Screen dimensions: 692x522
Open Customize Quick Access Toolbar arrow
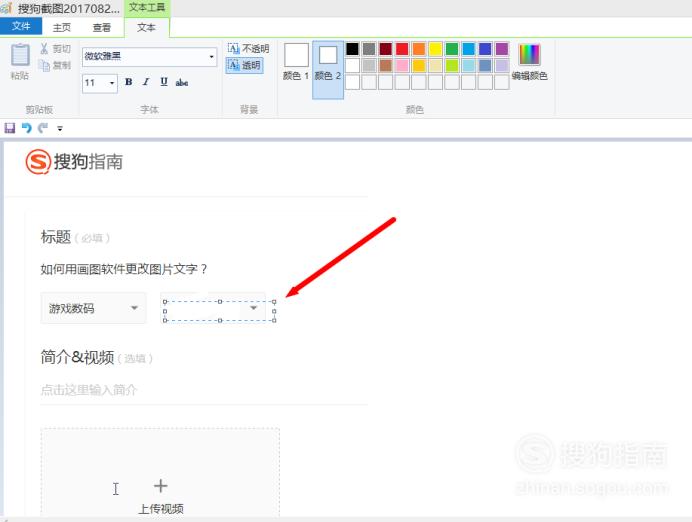[x=60, y=129]
